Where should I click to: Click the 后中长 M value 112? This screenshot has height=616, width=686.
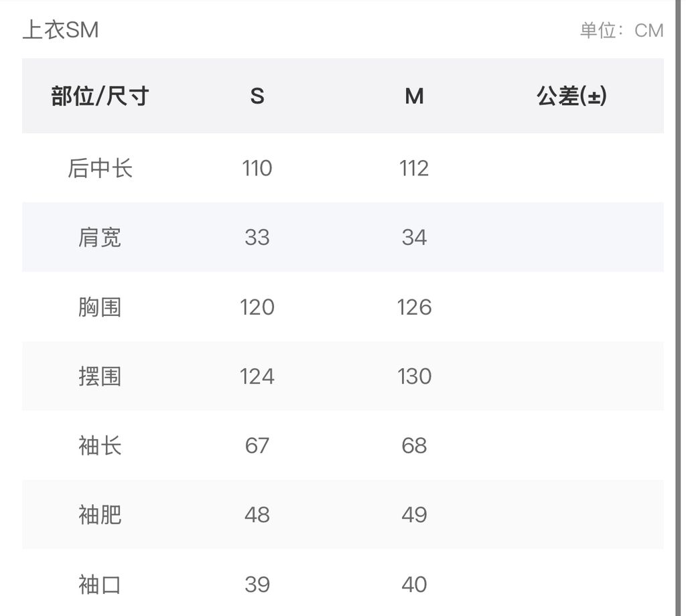coord(414,168)
